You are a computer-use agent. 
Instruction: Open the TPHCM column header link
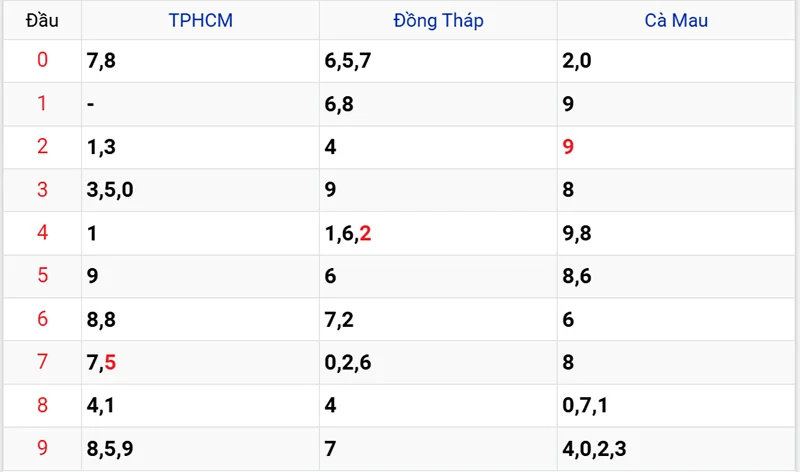click(201, 20)
